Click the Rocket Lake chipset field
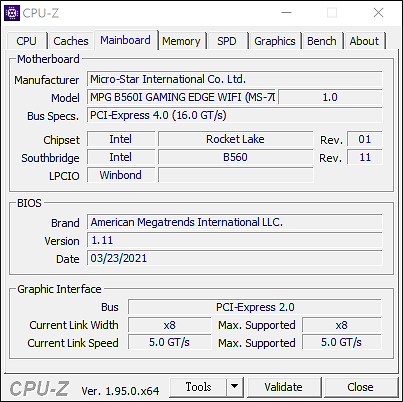 [x=235, y=139]
